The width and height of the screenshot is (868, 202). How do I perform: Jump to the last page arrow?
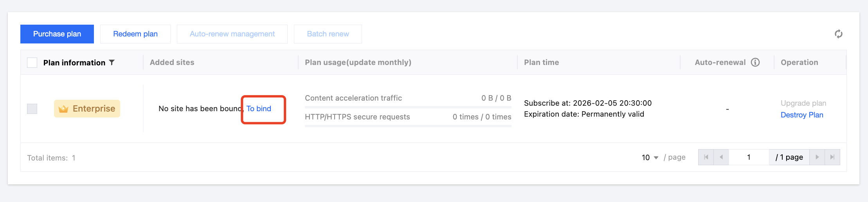click(832, 157)
